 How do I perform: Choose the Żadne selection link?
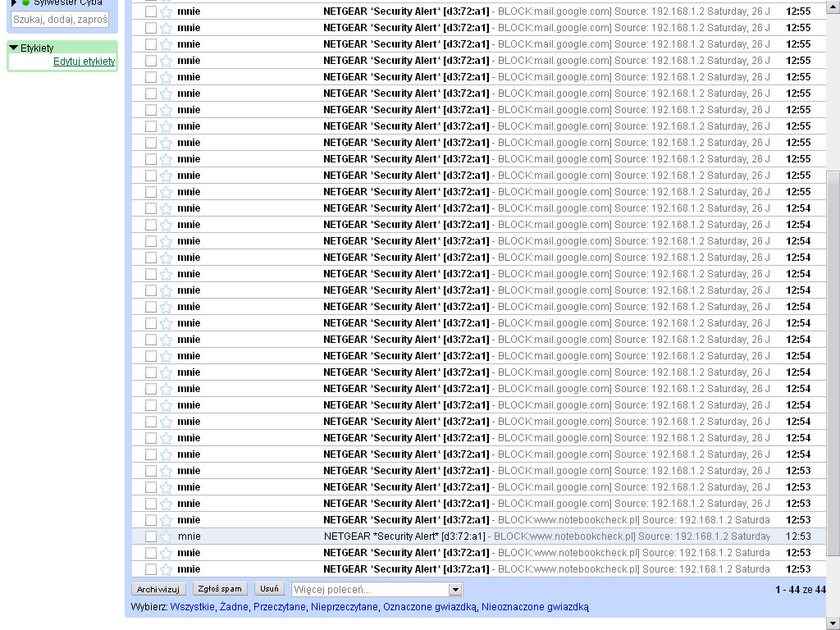tap(234, 607)
